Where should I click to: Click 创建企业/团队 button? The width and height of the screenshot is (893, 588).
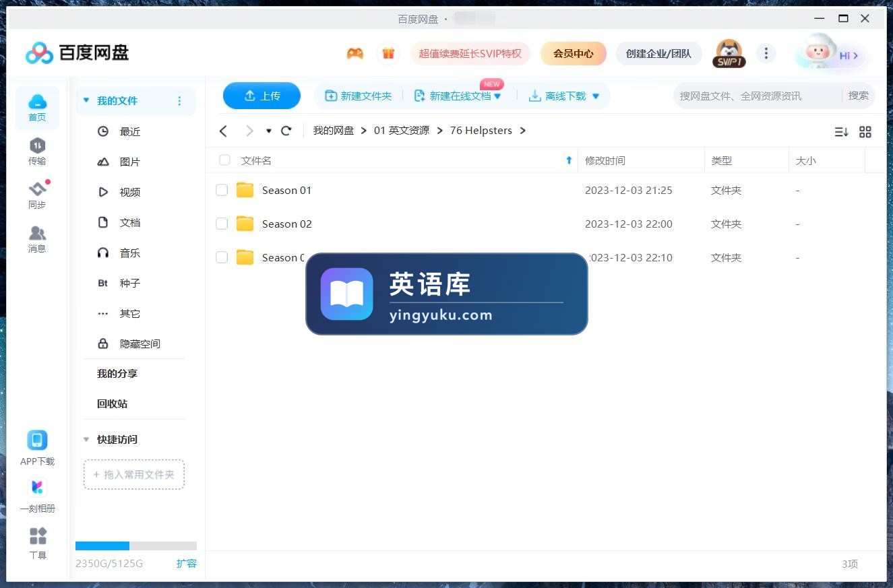658,53
